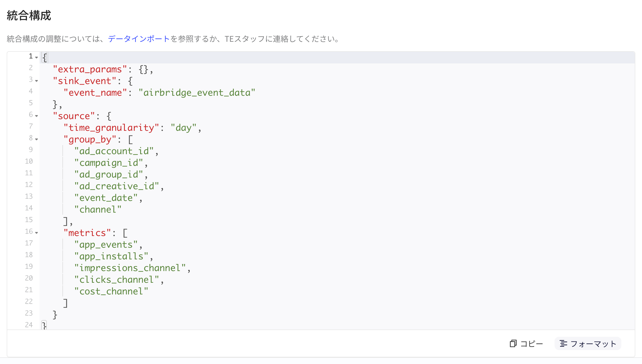The image size is (642, 364).
Task: Click the 統合構成 heading
Action: 29,16
